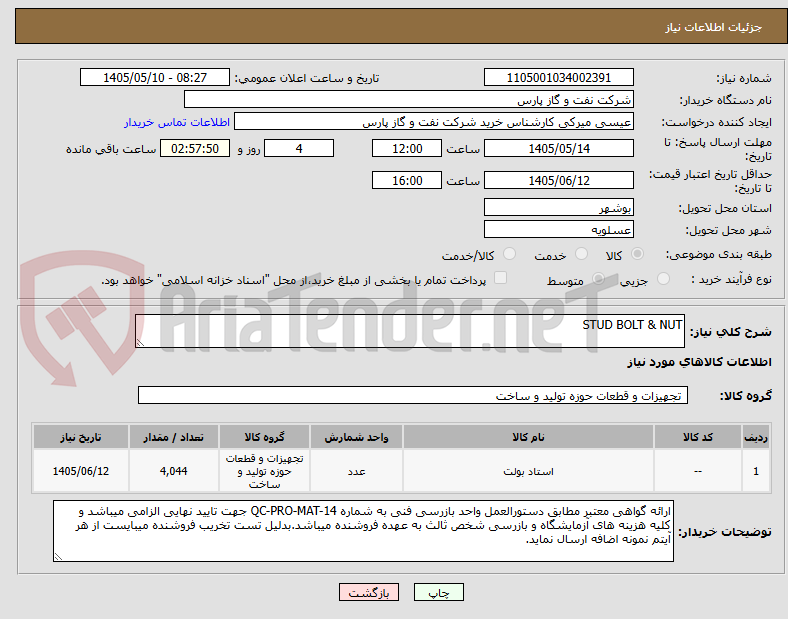Click the ردیف column header
This screenshot has height=619, width=788.
(756, 437)
